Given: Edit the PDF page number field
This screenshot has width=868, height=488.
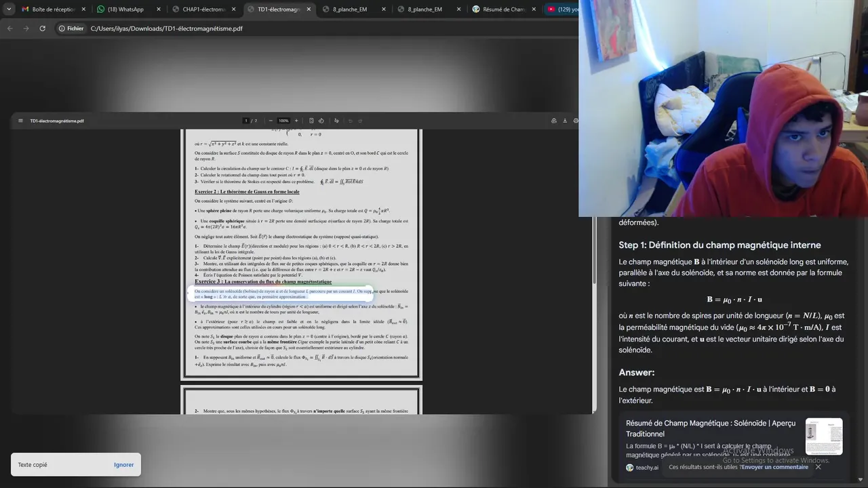Looking at the screenshot, I should click(246, 121).
